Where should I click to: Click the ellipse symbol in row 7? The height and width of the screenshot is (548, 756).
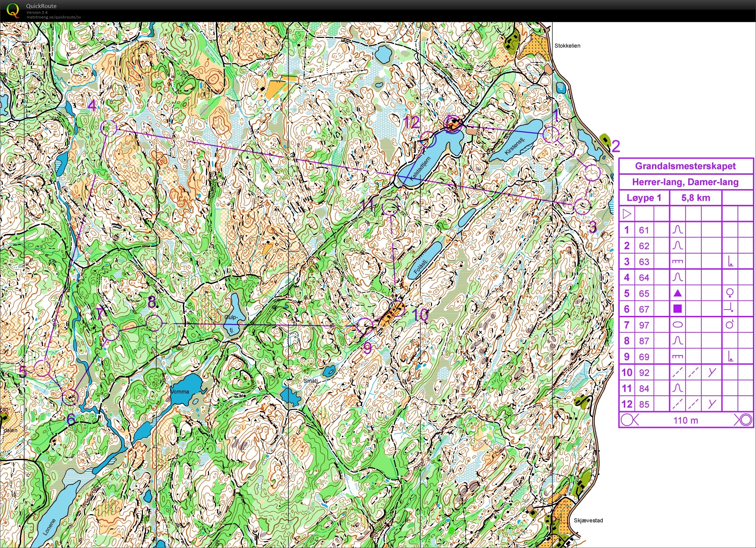678,325
